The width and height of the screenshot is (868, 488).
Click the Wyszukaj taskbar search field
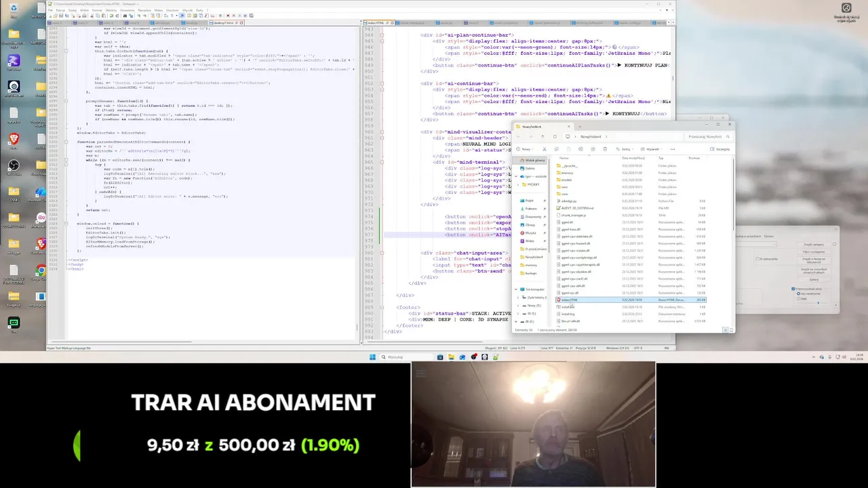click(407, 357)
